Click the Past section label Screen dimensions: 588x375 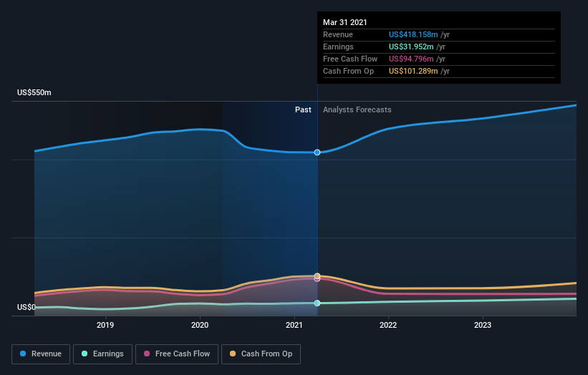coord(303,109)
